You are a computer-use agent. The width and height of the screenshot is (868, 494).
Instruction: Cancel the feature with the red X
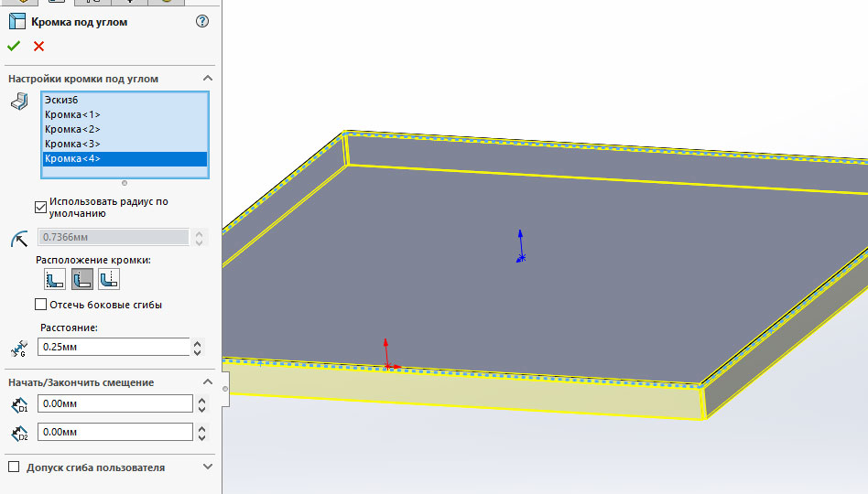click(38, 47)
